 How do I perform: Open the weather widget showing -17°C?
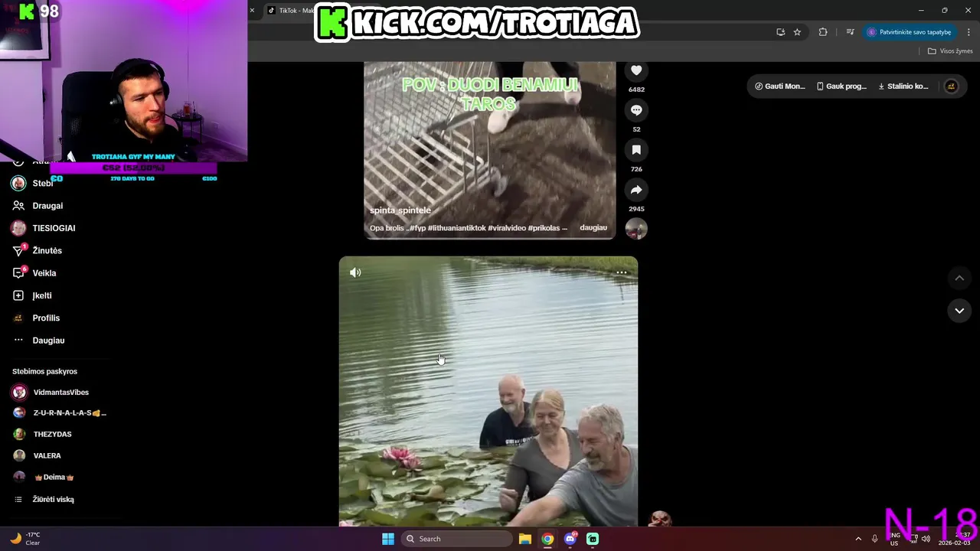24,539
